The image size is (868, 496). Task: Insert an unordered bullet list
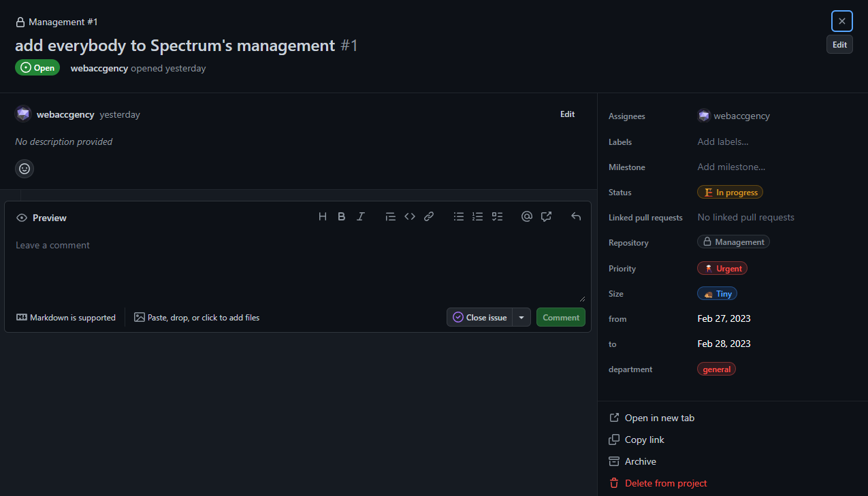[x=459, y=217]
